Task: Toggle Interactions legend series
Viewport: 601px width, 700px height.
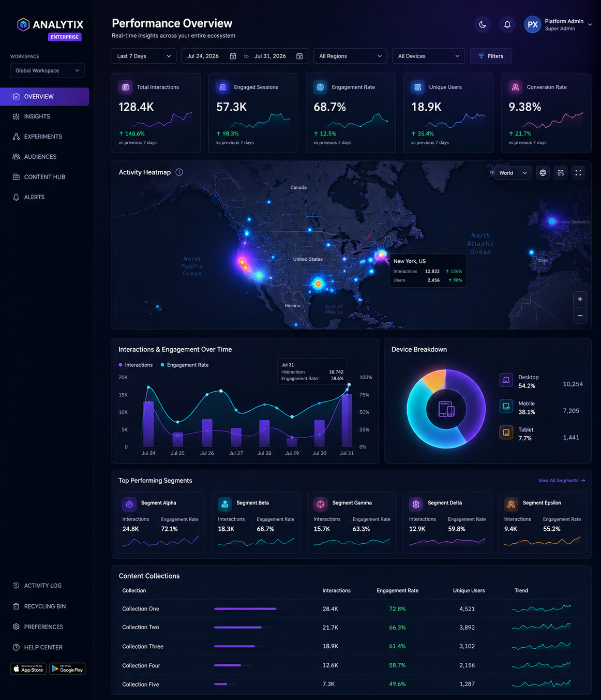Action: pyautogui.click(x=136, y=365)
